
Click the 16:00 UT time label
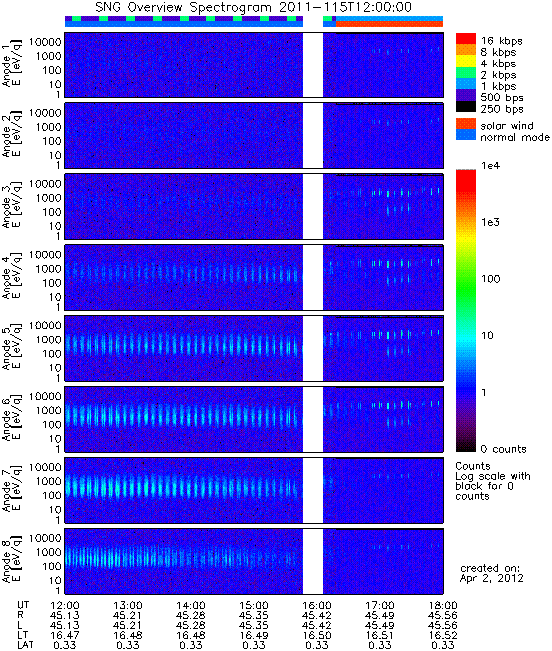317,605
